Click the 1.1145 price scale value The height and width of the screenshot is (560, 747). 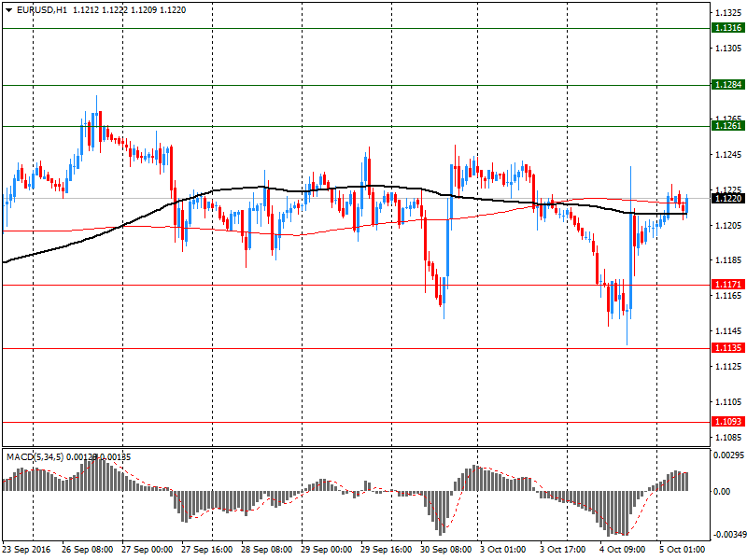tap(728, 331)
